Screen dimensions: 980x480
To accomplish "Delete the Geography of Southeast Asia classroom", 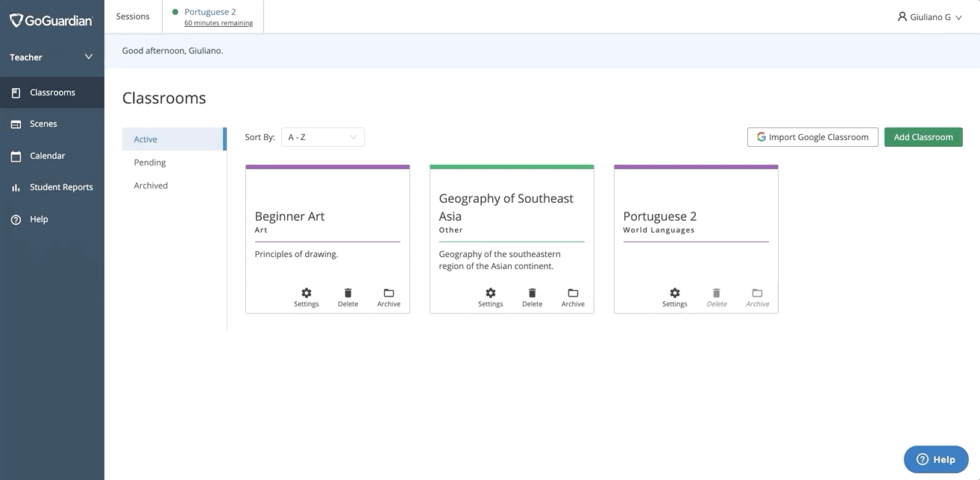I will click(x=532, y=297).
